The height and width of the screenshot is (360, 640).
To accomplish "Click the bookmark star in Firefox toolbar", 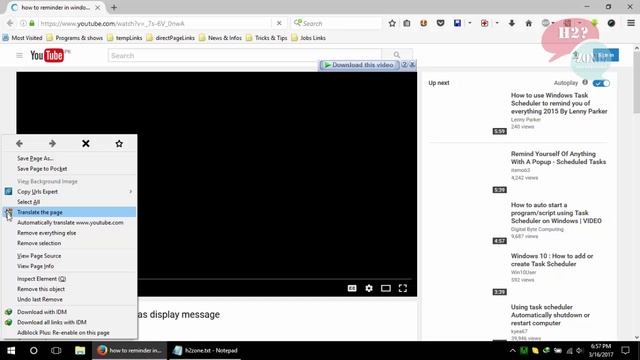I will point(392,23).
